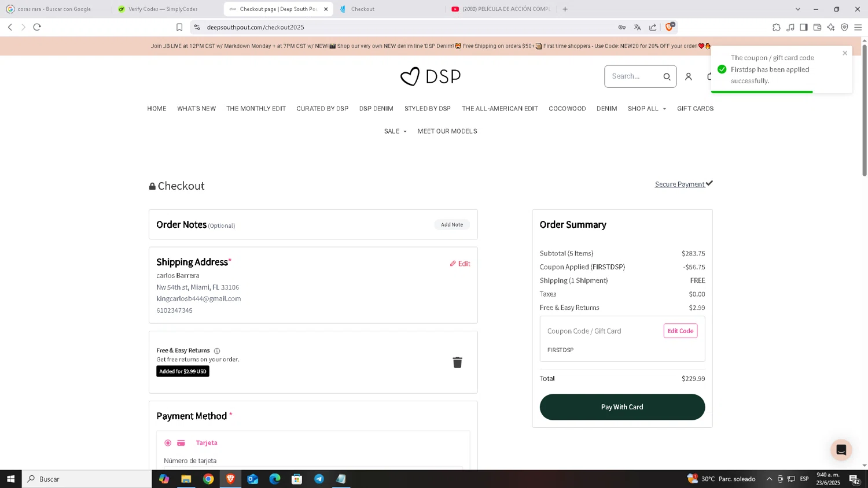Click the browser address bar URL
The width and height of the screenshot is (868, 488).
[x=255, y=27]
